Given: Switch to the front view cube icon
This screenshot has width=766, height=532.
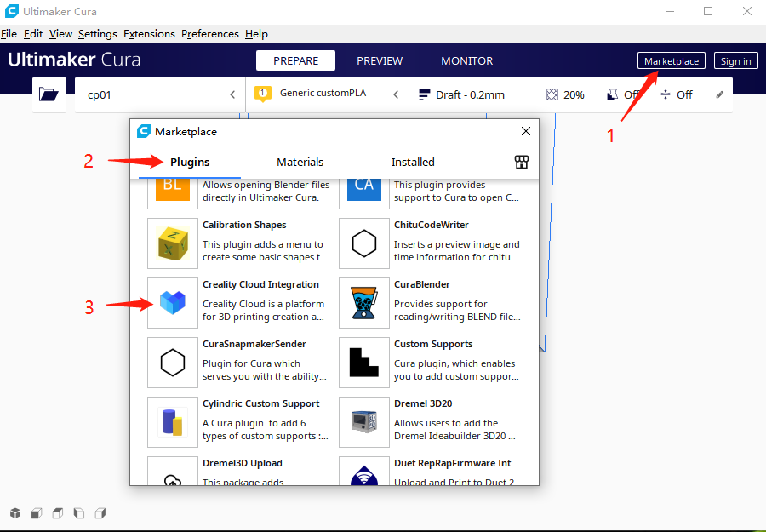Looking at the screenshot, I should [36, 513].
